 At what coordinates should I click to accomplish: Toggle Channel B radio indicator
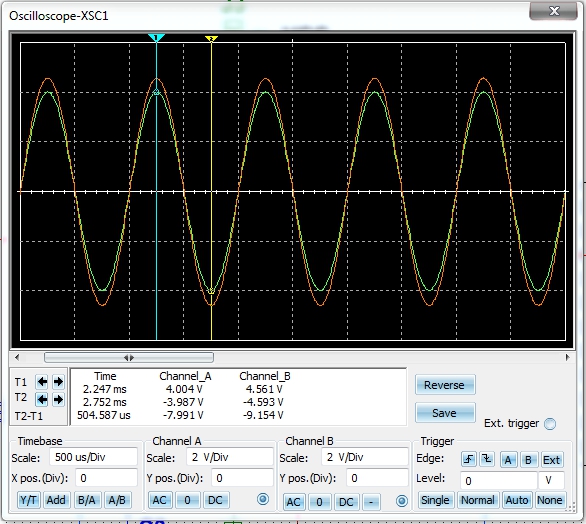(402, 501)
